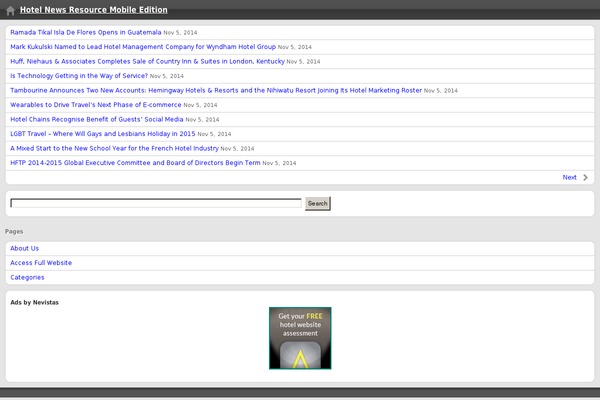Open HFTP 2014-2015 Global Executive Committee article

pyautogui.click(x=135, y=163)
